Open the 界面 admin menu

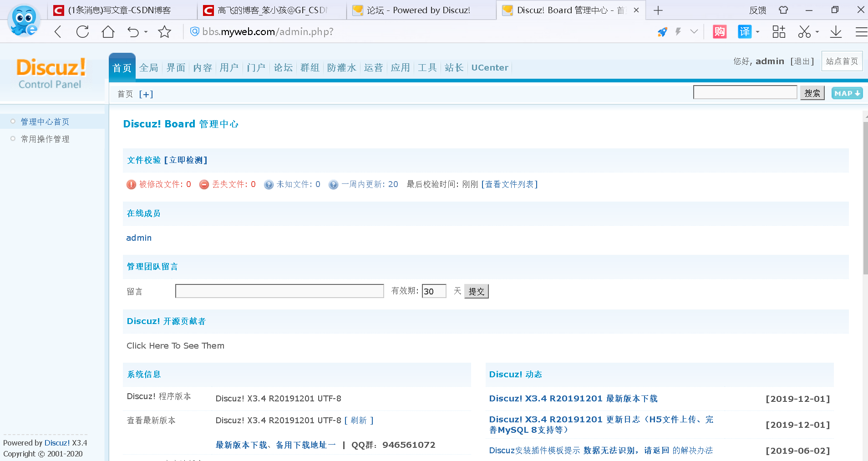point(176,68)
